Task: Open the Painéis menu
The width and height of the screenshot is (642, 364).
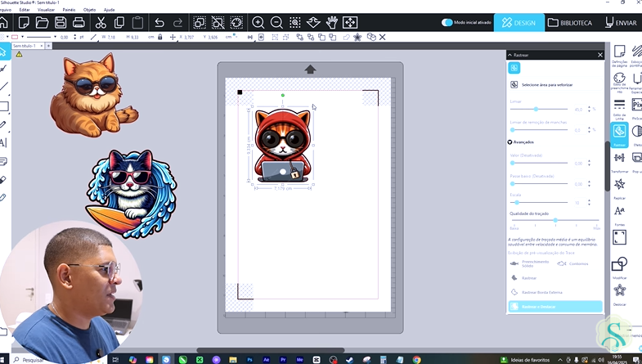Action: point(69,10)
